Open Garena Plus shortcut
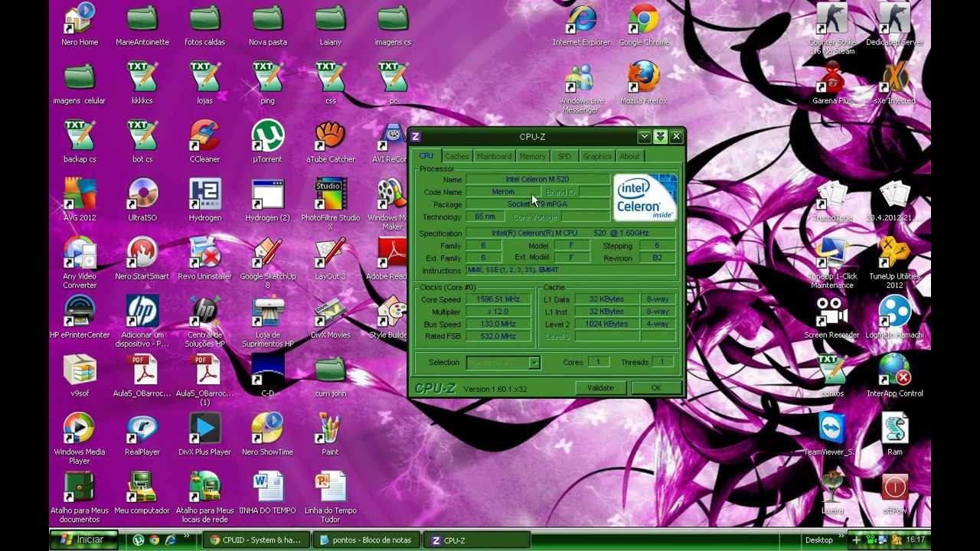This screenshot has height=551, width=980. [832, 83]
